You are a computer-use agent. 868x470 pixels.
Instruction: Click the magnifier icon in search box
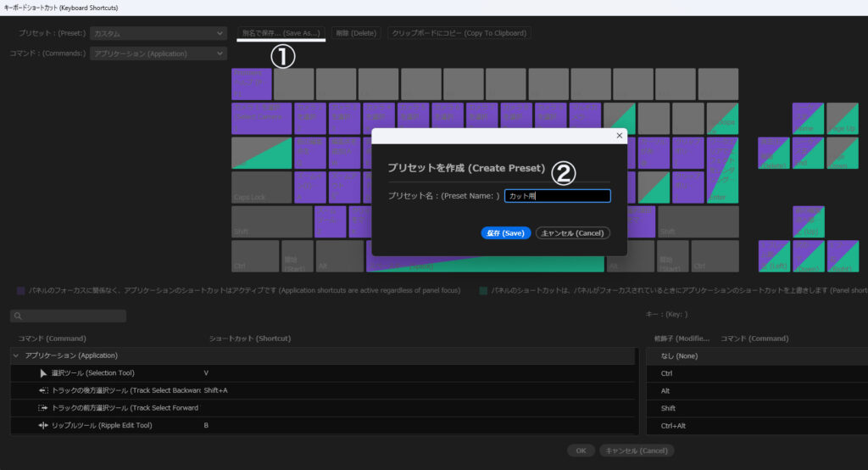(18, 316)
